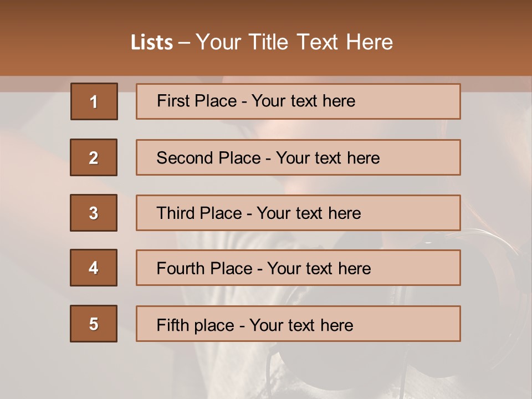This screenshot has height=399, width=532.
Task: Select the number 1 box
Action: coord(94,101)
